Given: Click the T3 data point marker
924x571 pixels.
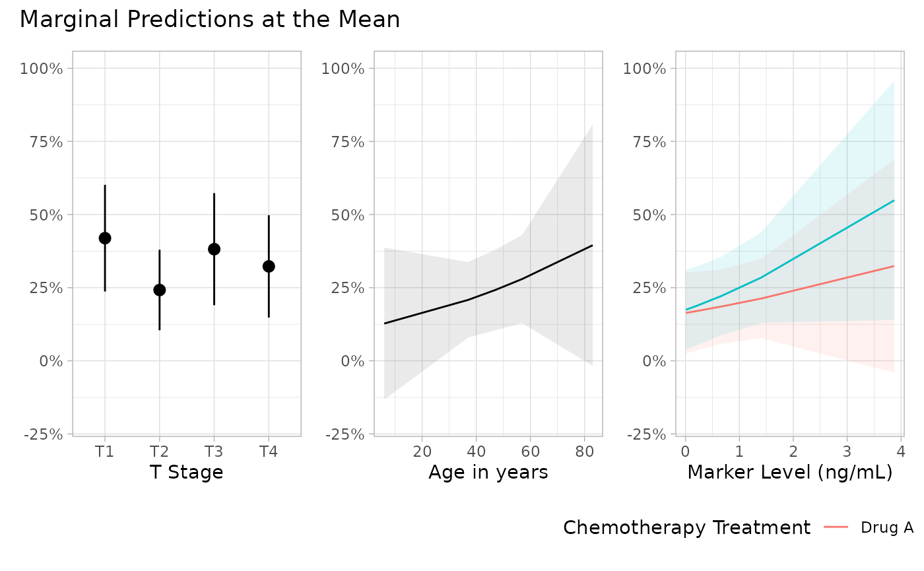Looking at the screenshot, I should (214, 249).
